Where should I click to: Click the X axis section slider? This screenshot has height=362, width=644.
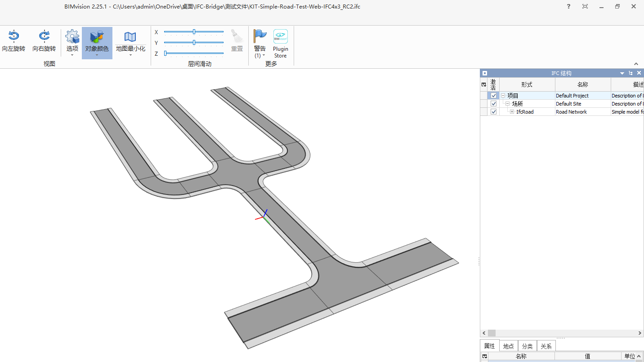(194, 32)
